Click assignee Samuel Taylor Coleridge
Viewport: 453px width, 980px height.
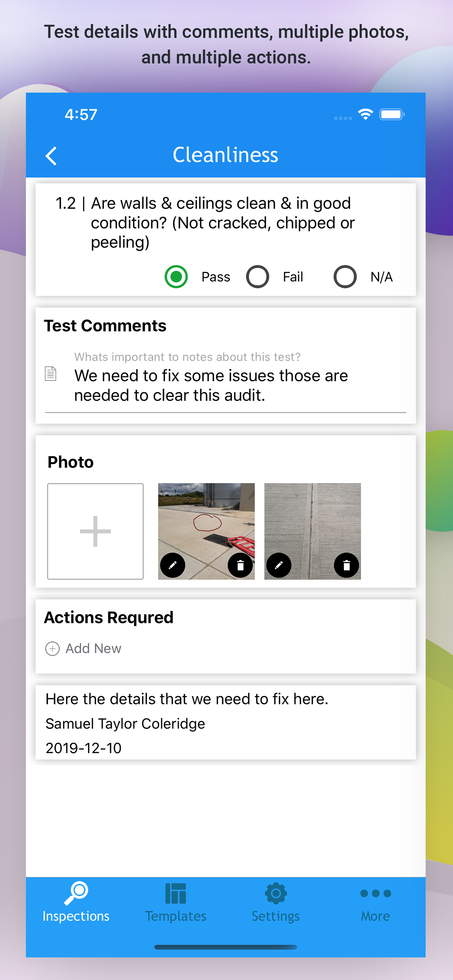point(125,724)
